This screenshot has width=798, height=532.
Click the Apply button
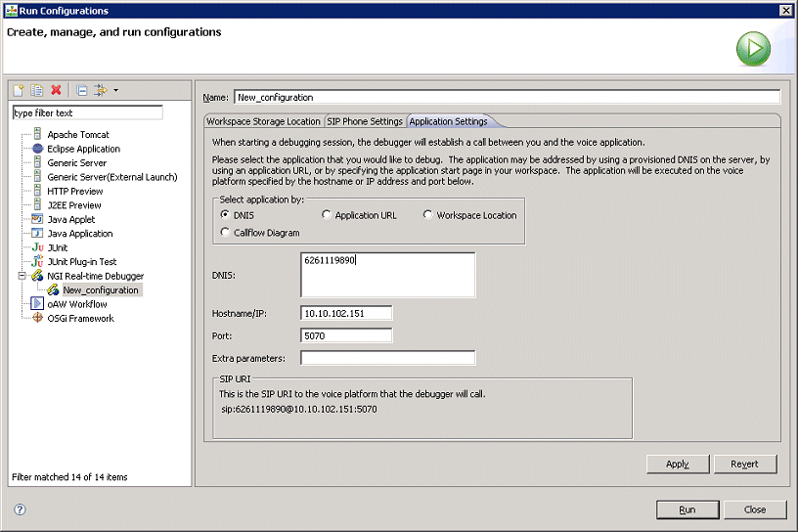pyautogui.click(x=678, y=464)
